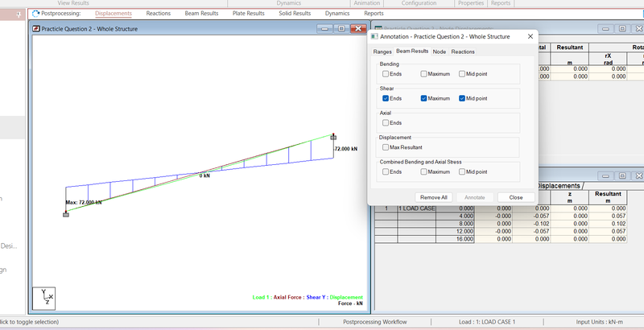Screen dimensions: 644x330
Task: Minimize the Node Displacements window
Action: 606,28
